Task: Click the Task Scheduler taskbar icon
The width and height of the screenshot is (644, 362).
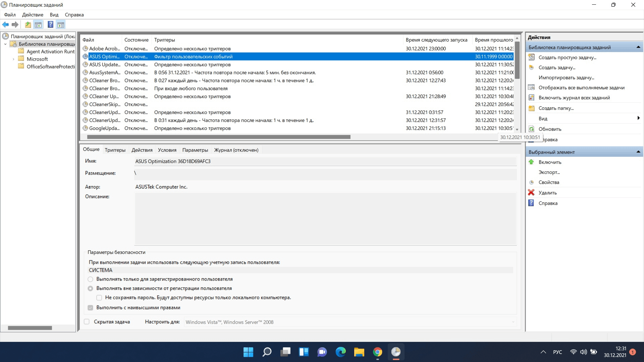Action: 396,352
